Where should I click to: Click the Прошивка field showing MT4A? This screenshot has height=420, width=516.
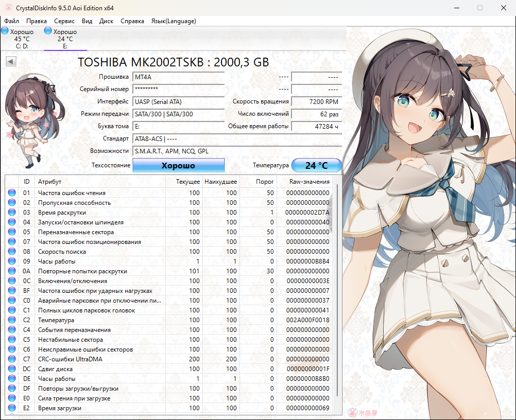click(x=178, y=77)
